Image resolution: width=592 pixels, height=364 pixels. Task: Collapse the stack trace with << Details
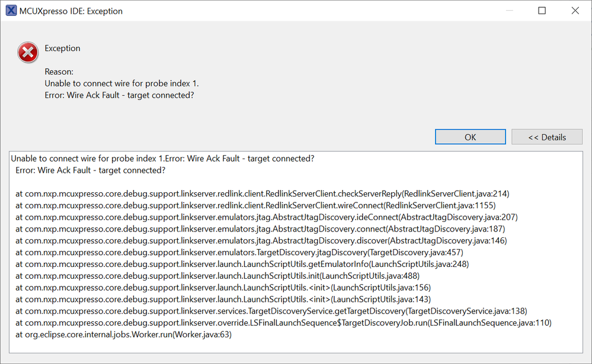(547, 137)
